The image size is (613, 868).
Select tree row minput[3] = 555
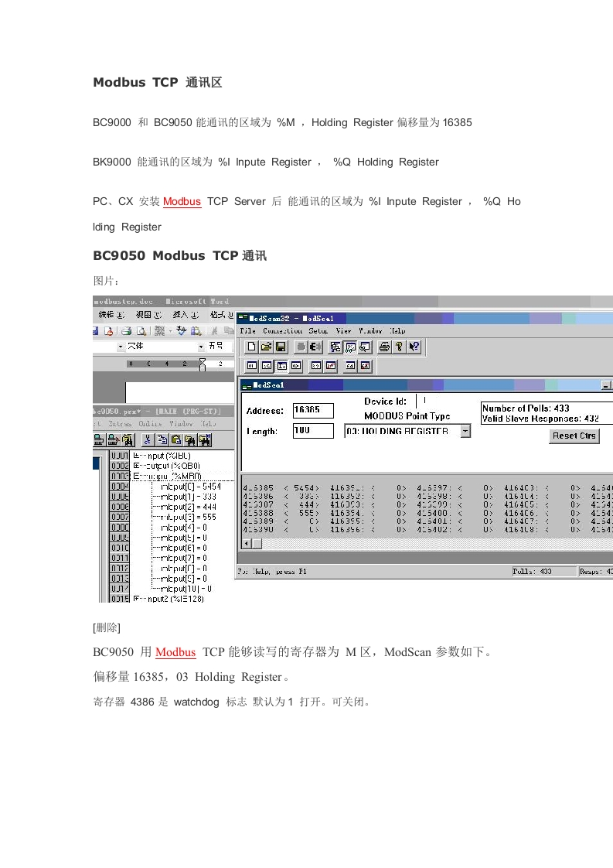pos(188,517)
